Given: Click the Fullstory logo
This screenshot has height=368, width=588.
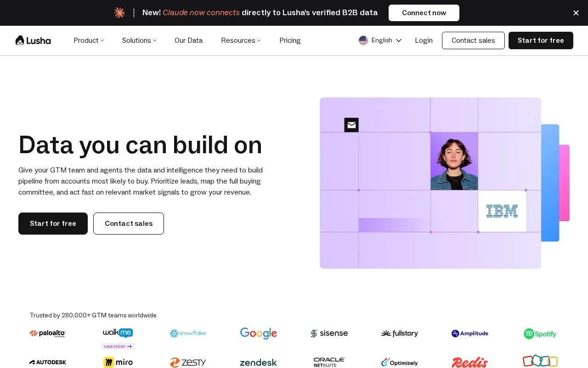Looking at the screenshot, I should (400, 333).
